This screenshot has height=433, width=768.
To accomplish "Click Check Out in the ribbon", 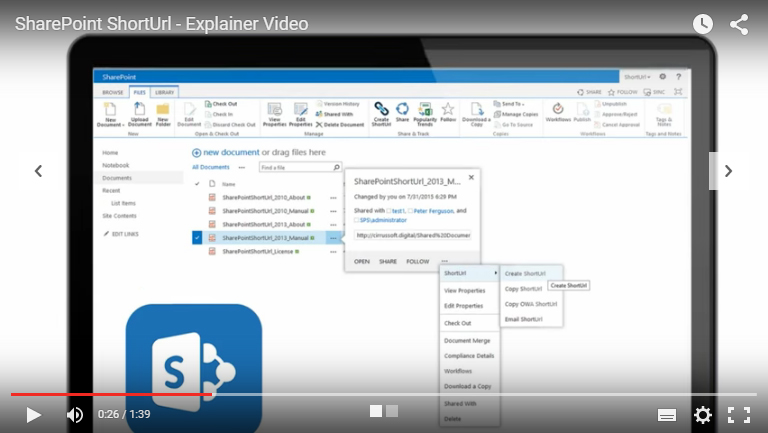I will pyautogui.click(x=221, y=104).
